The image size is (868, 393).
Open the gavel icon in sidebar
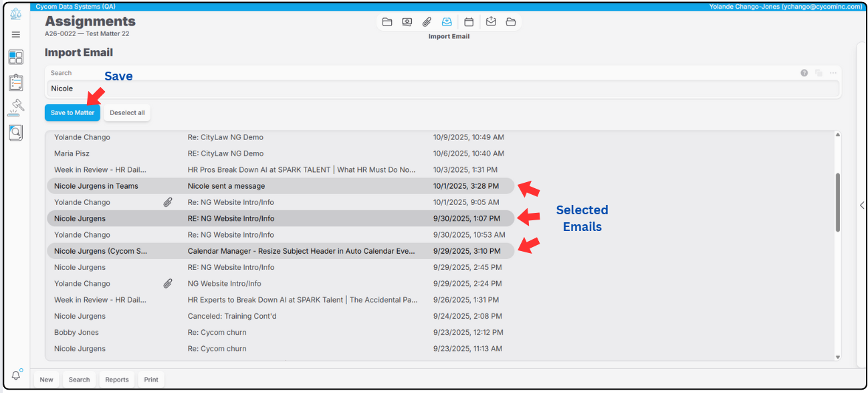coord(16,107)
